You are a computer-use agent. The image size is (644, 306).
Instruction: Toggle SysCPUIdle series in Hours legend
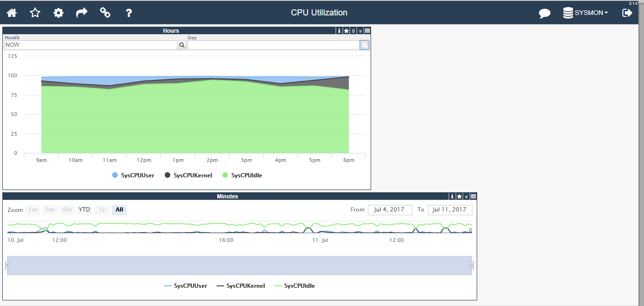pos(242,175)
